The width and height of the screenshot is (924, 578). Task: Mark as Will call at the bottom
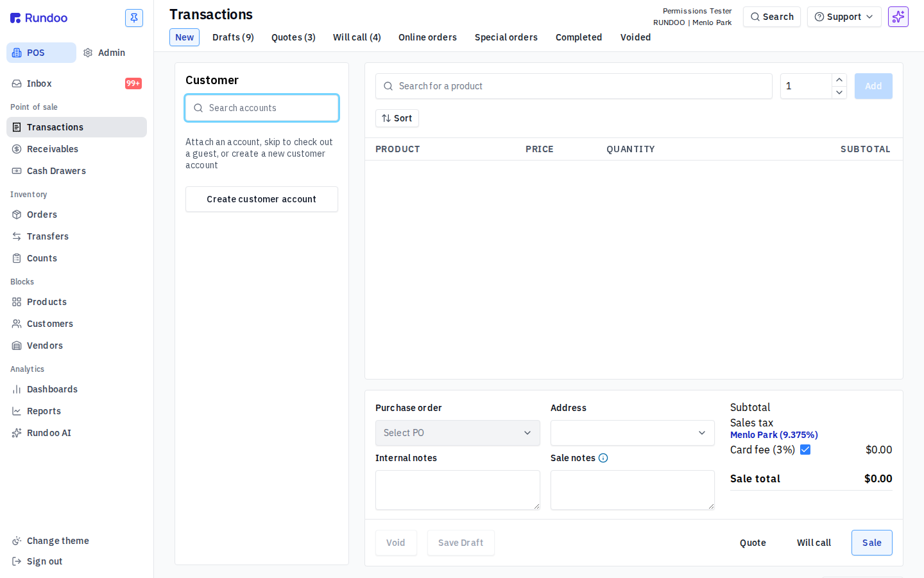(814, 543)
